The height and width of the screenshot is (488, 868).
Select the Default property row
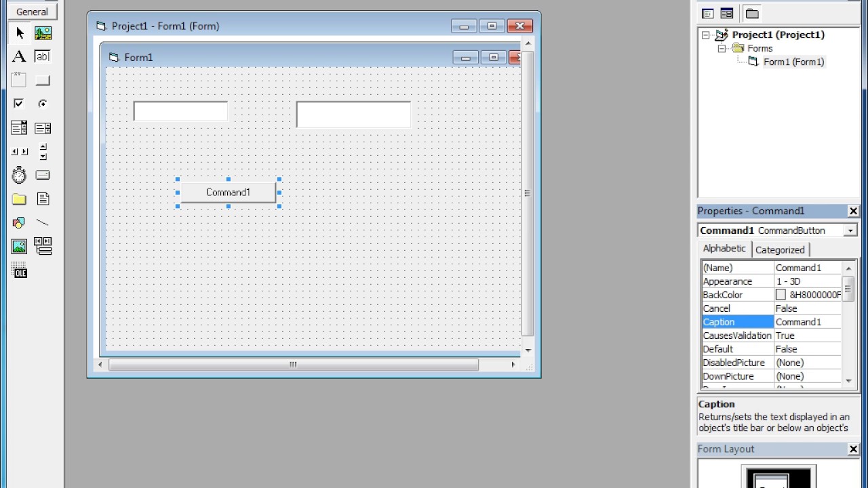771,349
